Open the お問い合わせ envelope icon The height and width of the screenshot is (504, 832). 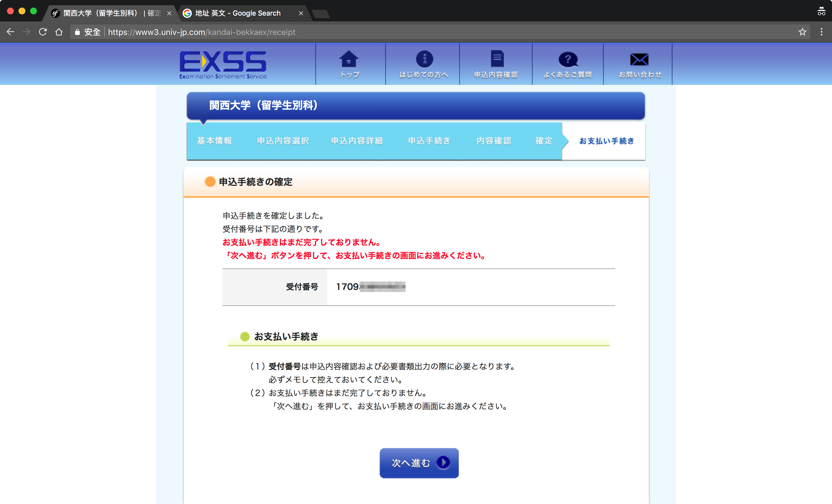639,60
